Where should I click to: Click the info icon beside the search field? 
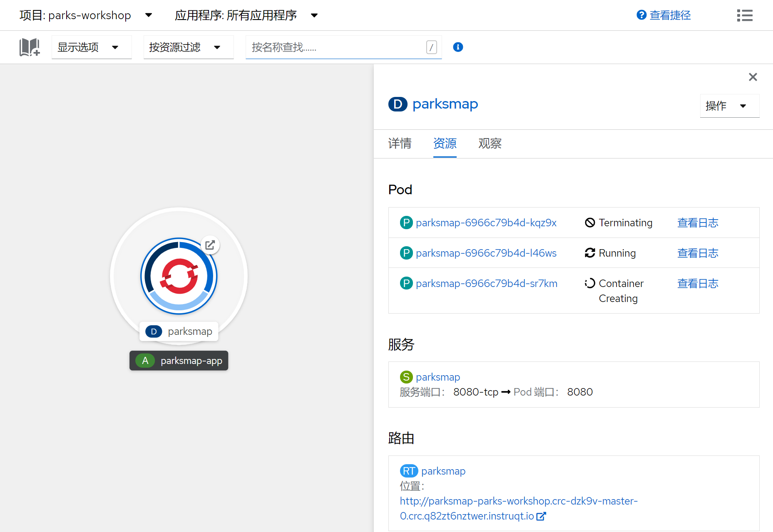[x=458, y=47]
